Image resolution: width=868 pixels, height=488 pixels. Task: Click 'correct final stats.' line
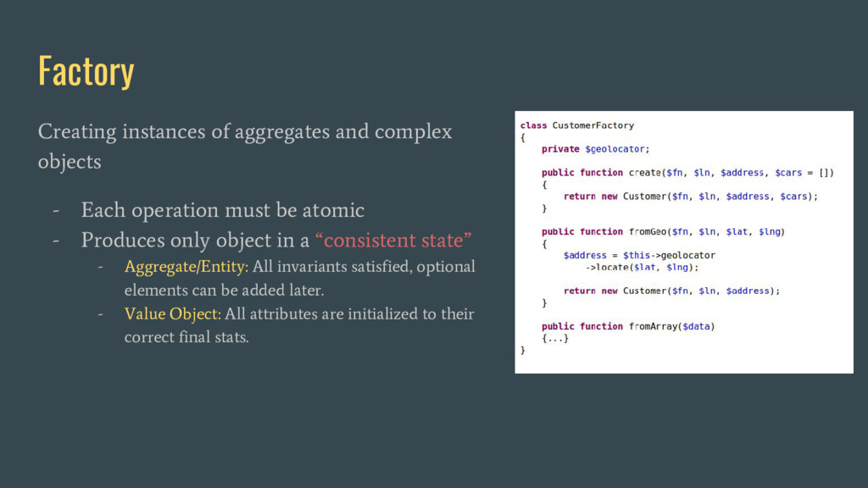tap(186, 337)
